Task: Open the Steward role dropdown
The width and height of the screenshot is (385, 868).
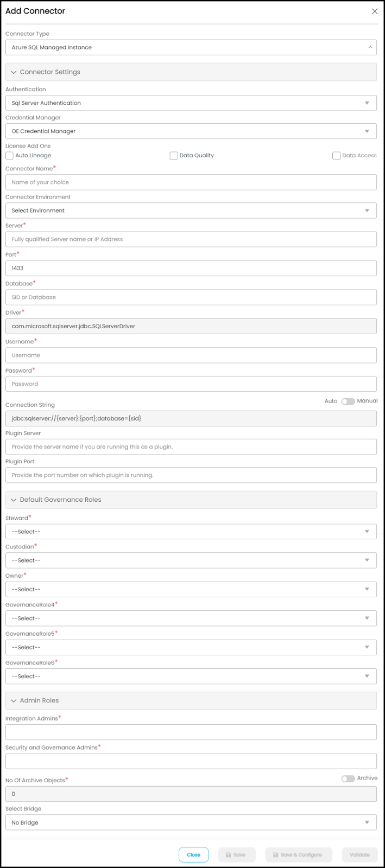Action: tap(191, 532)
